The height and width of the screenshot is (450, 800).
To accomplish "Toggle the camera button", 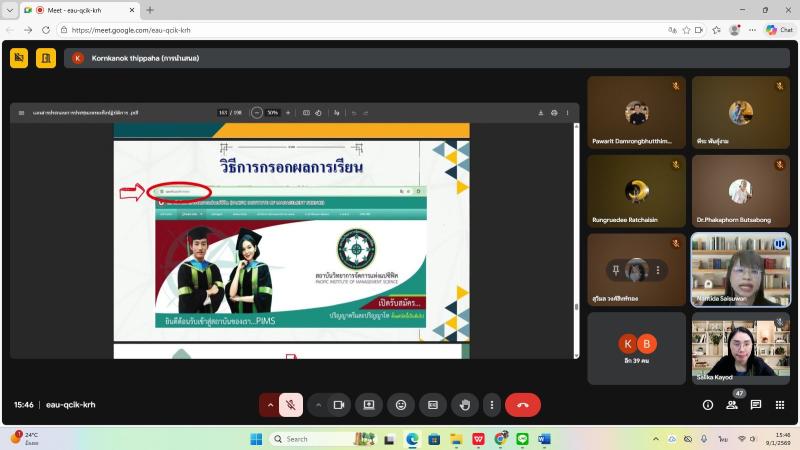I will pyautogui.click(x=339, y=405).
